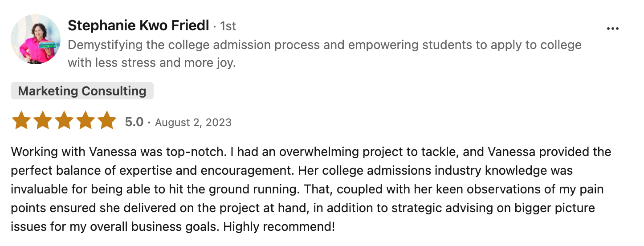Screen dimensions: 644x246
Task: Click the phrase 'Highly recommend!' in the review
Action: pyautogui.click(x=279, y=227)
